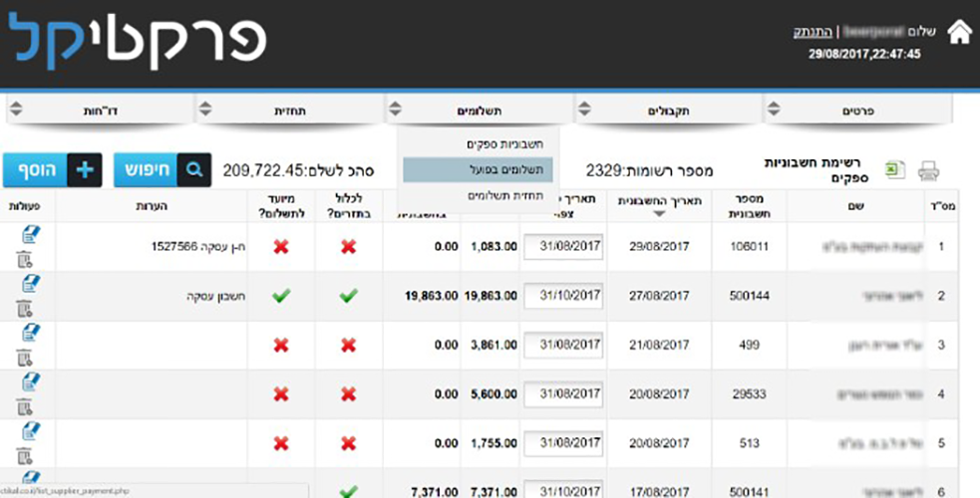The height and width of the screenshot is (498, 980).
Task: Toggle מיועד לתשלום for invoice 499
Action: point(281,345)
